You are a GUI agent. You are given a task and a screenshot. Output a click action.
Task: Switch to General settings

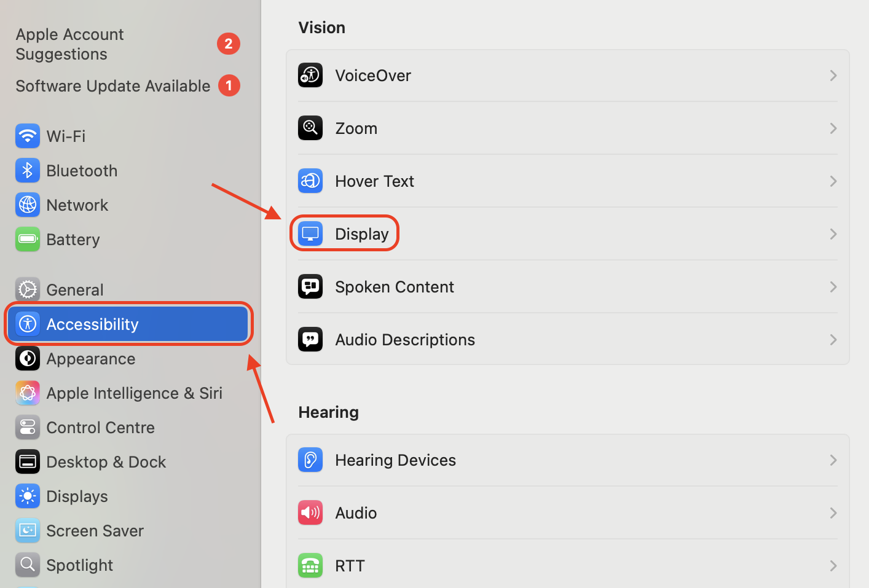(x=74, y=289)
